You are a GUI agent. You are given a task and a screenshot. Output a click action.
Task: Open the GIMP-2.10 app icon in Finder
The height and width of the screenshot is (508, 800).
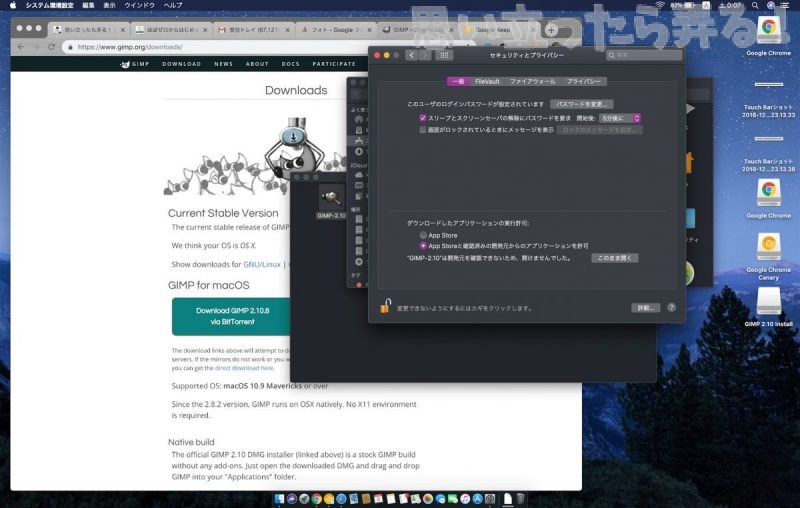[x=331, y=198]
